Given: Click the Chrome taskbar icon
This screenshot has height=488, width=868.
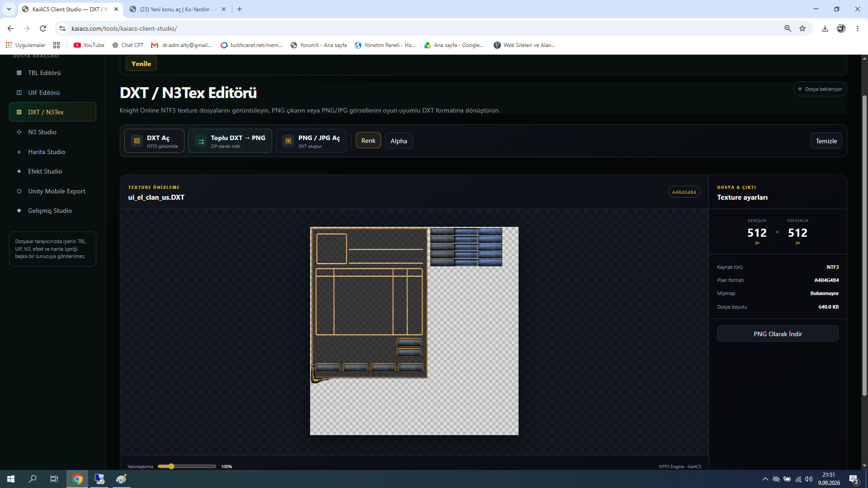Looking at the screenshot, I should [x=77, y=479].
